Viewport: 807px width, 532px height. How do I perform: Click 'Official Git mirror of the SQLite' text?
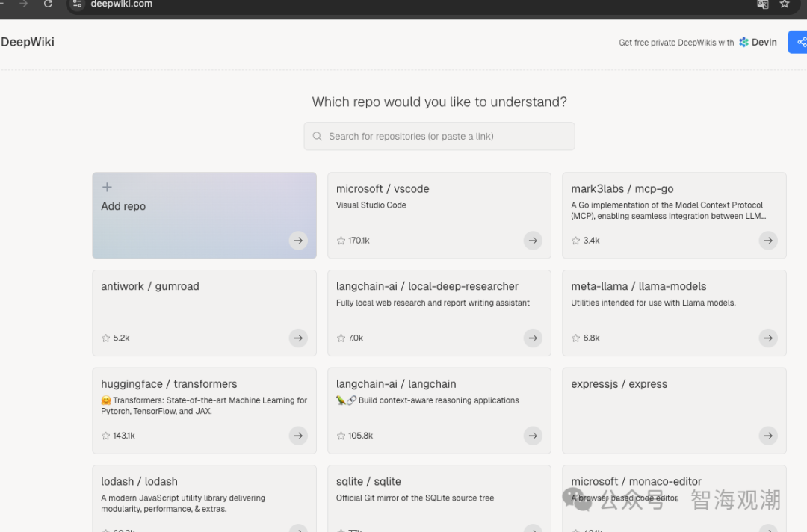tap(415, 498)
